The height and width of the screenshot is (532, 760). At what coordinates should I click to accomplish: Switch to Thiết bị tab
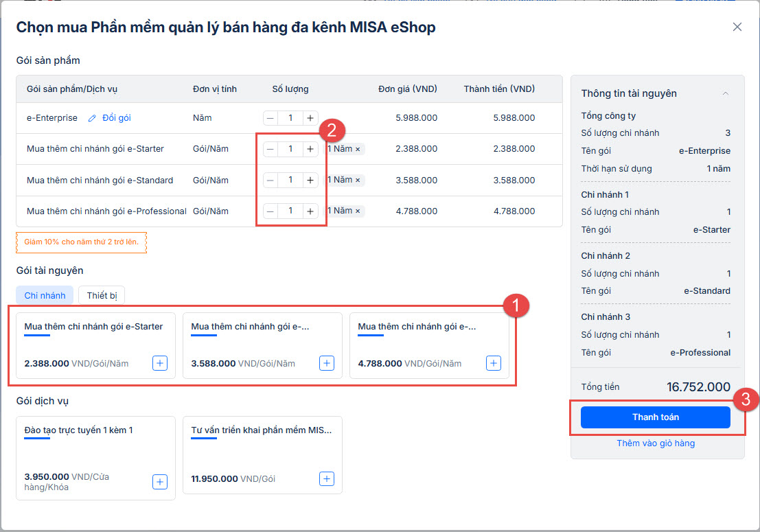tap(102, 296)
